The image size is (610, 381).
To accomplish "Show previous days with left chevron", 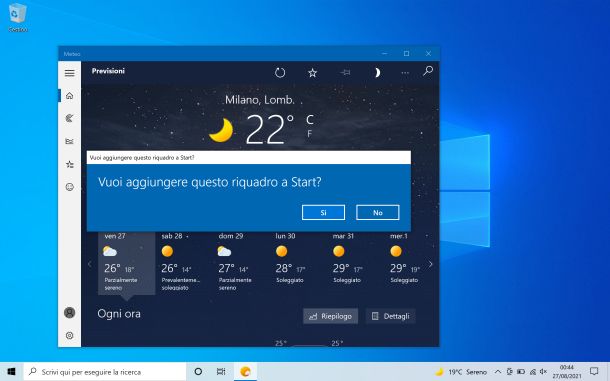I will pos(89,264).
